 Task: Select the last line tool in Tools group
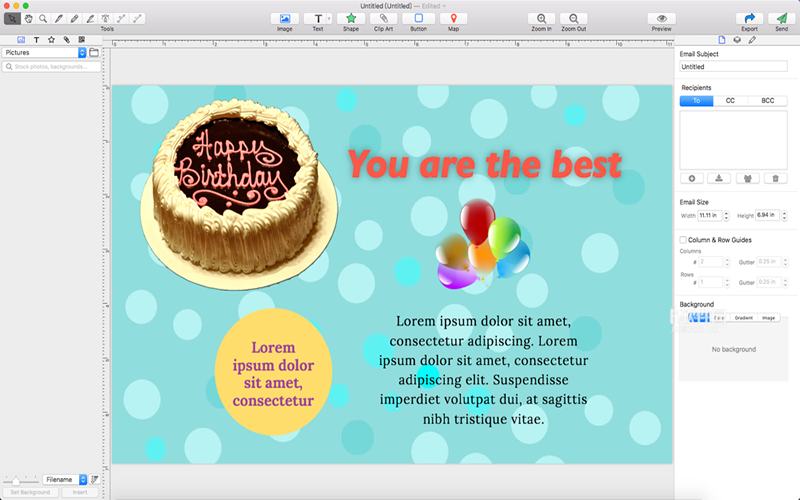coord(137,19)
